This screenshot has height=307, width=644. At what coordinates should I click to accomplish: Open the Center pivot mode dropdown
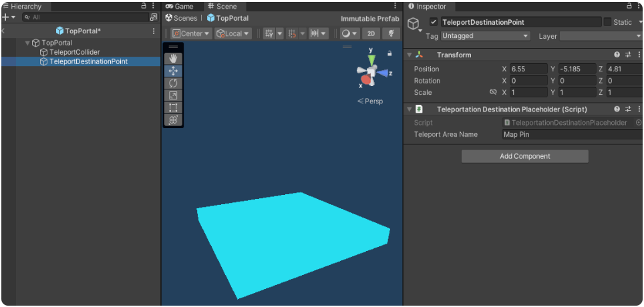pyautogui.click(x=191, y=33)
